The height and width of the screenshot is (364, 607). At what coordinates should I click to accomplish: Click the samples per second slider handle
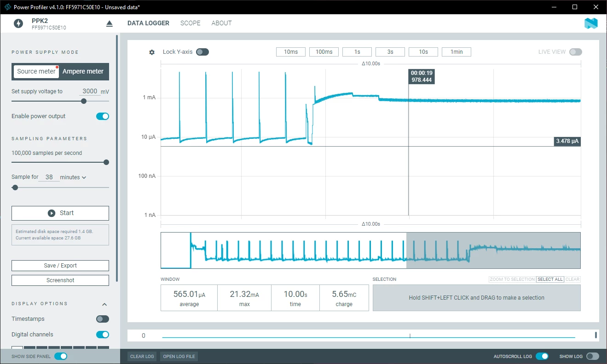click(106, 162)
